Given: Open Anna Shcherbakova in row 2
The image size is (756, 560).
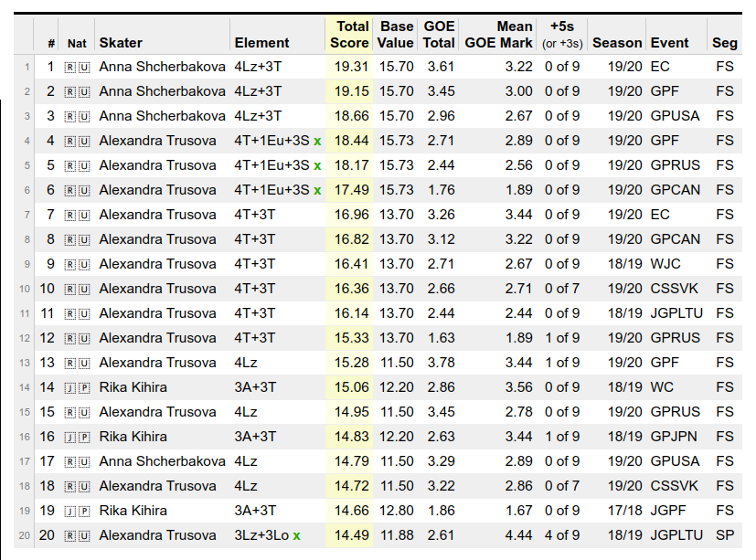Looking at the screenshot, I should [162, 91].
